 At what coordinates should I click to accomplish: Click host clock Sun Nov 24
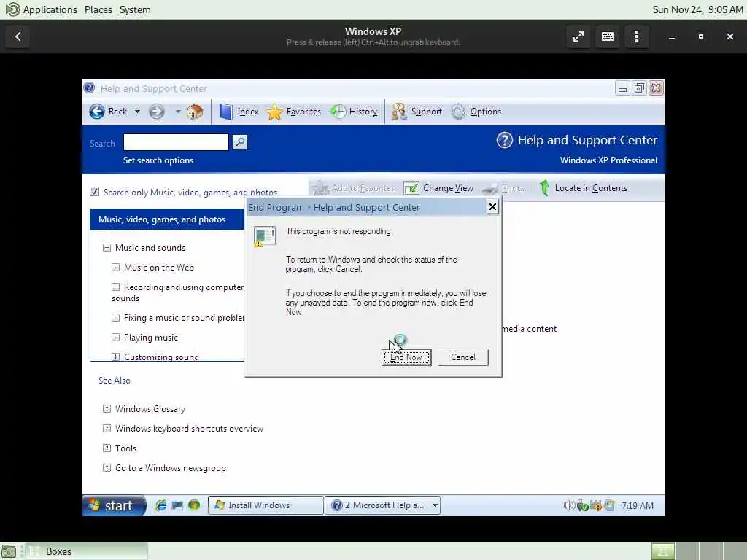(697, 9)
